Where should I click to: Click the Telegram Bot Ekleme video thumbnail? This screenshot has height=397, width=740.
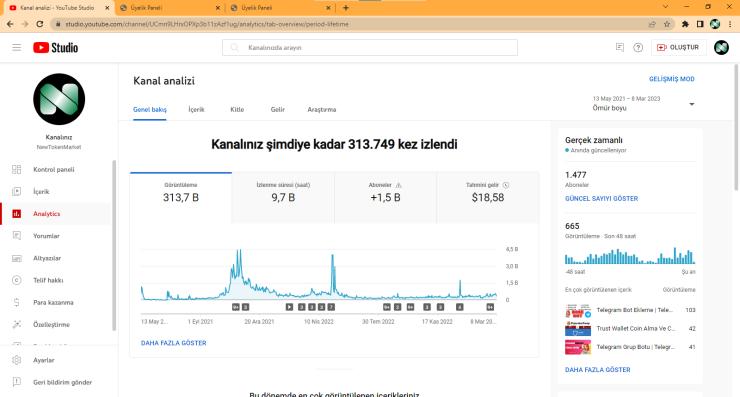pyautogui.click(x=578, y=310)
